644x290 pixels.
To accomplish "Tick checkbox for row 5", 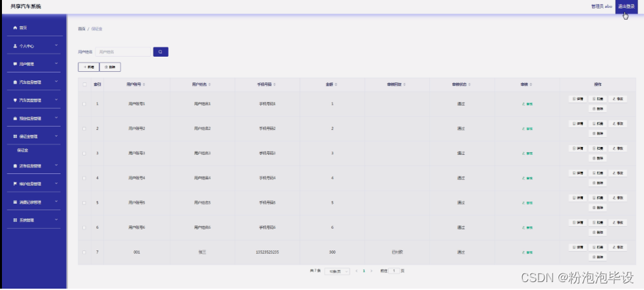I will (84, 203).
